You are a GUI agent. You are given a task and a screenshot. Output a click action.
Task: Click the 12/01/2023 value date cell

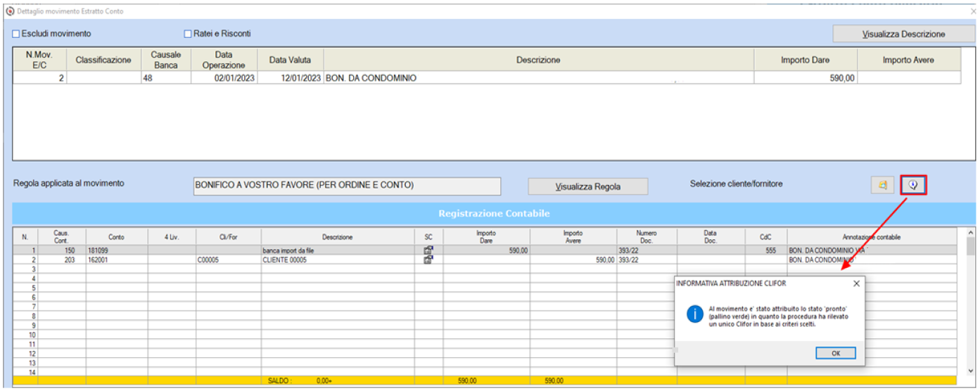tap(290, 78)
